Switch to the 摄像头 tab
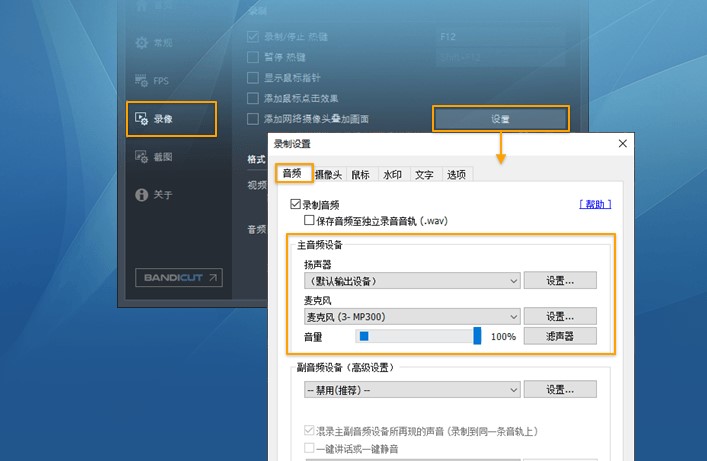This screenshot has width=707, height=461. (x=328, y=175)
